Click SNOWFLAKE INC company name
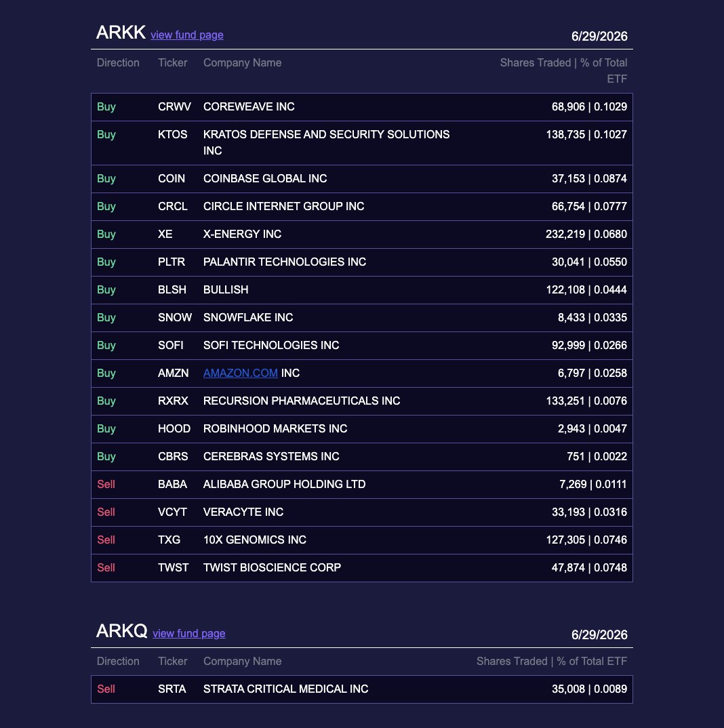The width and height of the screenshot is (724, 728). tap(248, 318)
